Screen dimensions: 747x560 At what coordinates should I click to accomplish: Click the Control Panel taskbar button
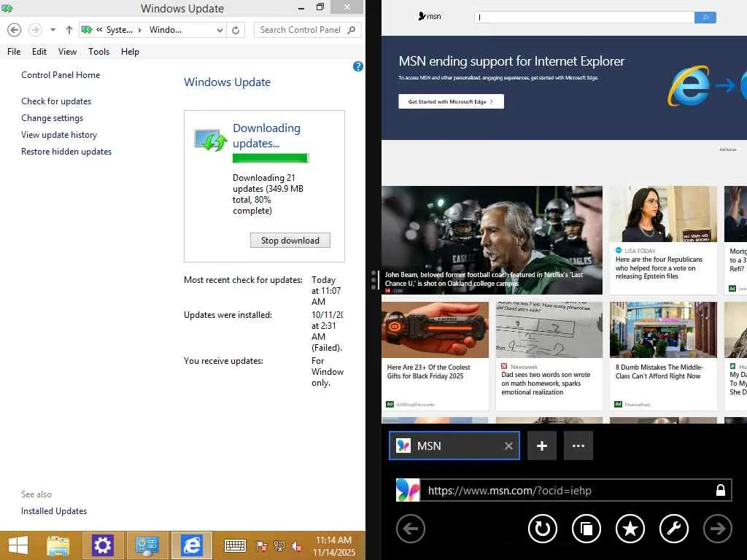(x=147, y=545)
